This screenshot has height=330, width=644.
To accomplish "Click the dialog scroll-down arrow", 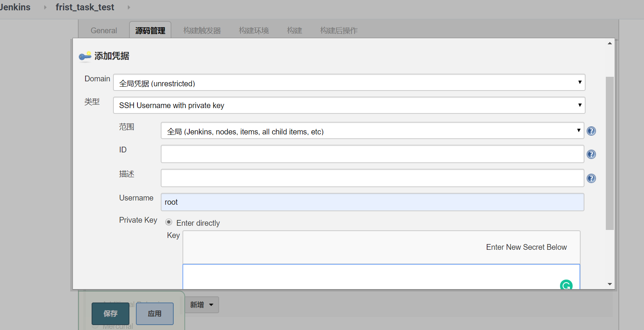I will [x=610, y=284].
